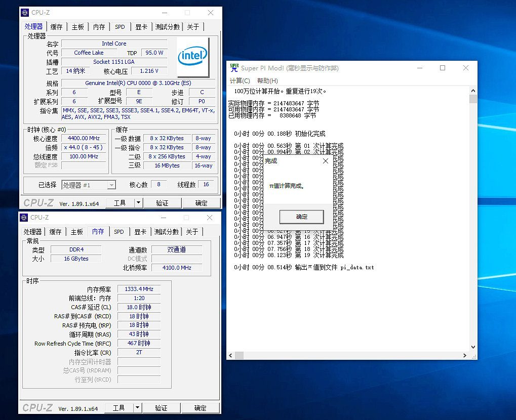The image size is (516, 420).
Task: Open the 测试分数 tab in bottom CPU-Z
Action: tap(166, 231)
